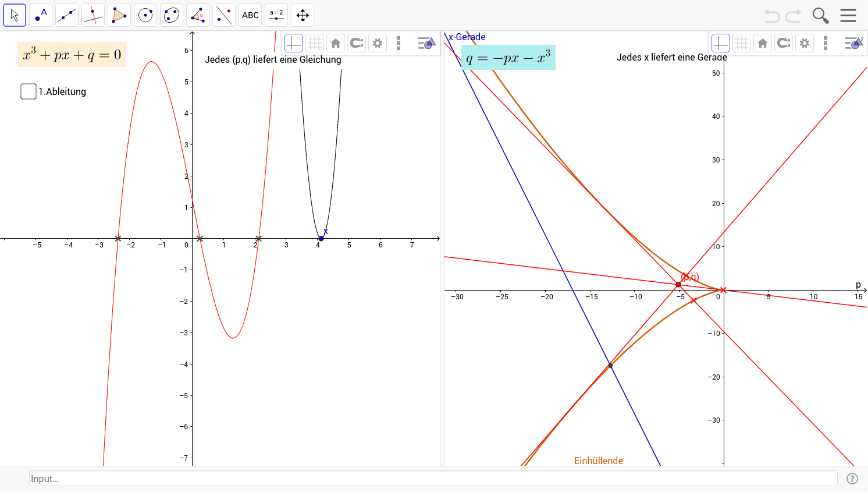Click the x³+px+q=0 formula box
The width and height of the screenshot is (868, 492).
tap(72, 55)
